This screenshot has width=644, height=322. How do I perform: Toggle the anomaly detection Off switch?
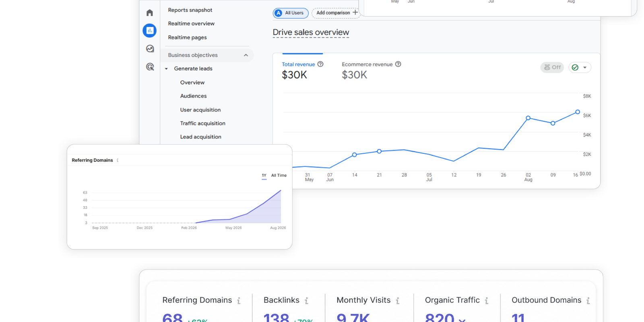click(552, 68)
